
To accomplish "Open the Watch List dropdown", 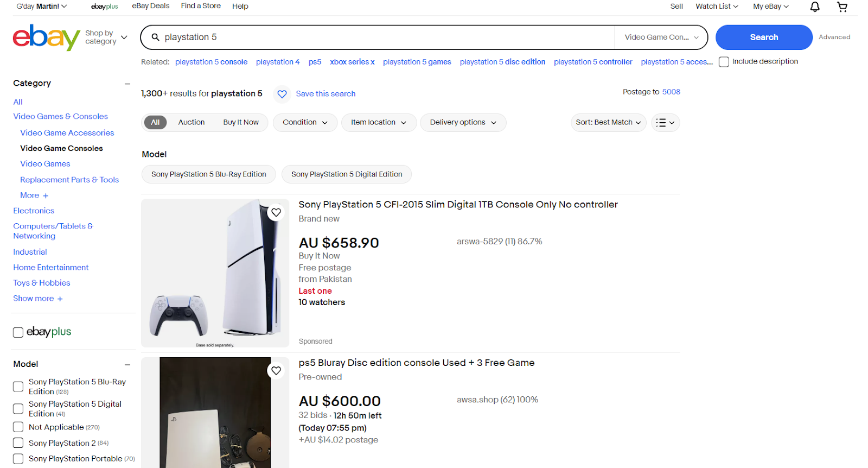I will click(x=717, y=7).
